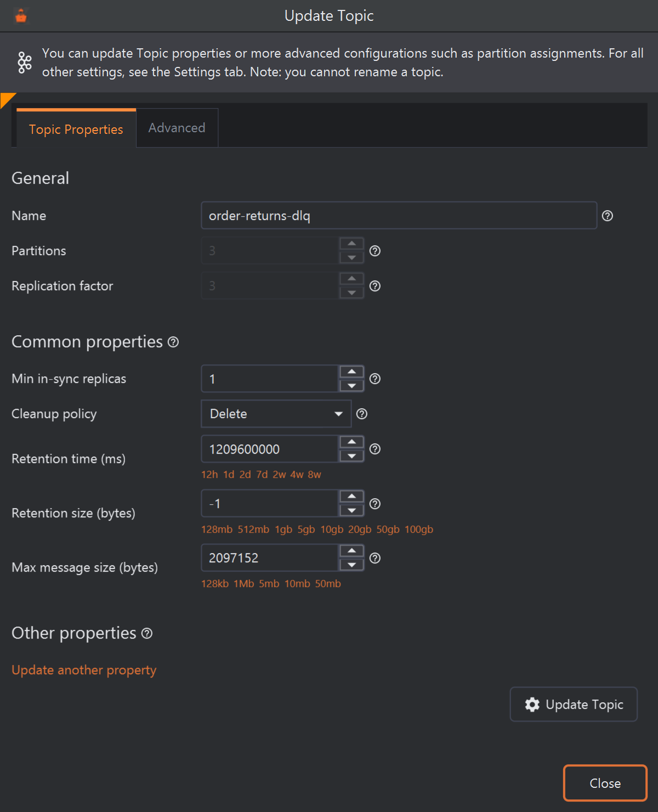Set max message size preset 10mb
This screenshot has width=658, height=812.
[297, 584]
